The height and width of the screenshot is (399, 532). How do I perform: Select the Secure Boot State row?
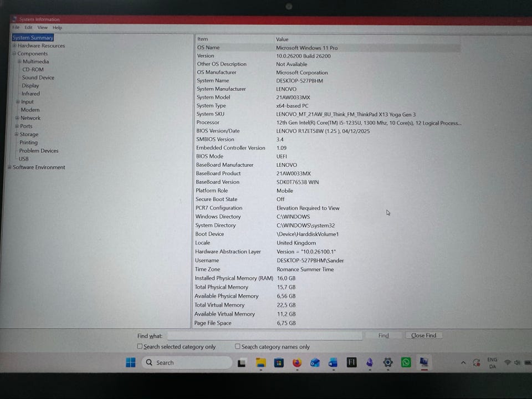328,199
